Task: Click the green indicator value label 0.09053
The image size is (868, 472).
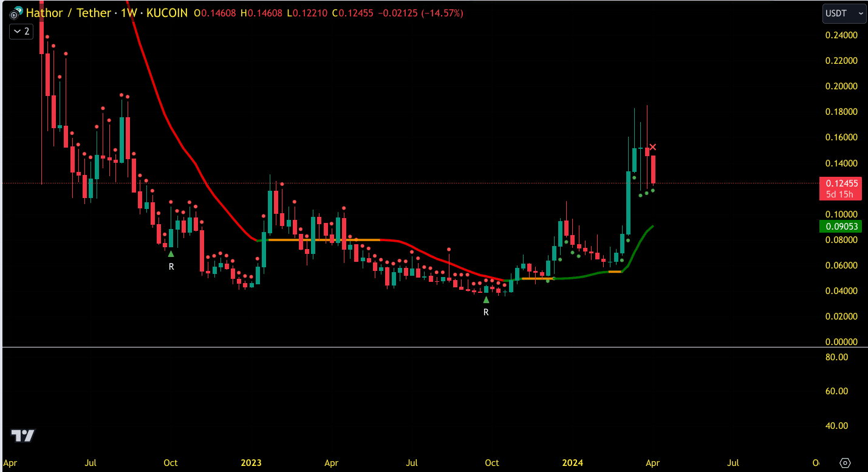Action: click(841, 227)
